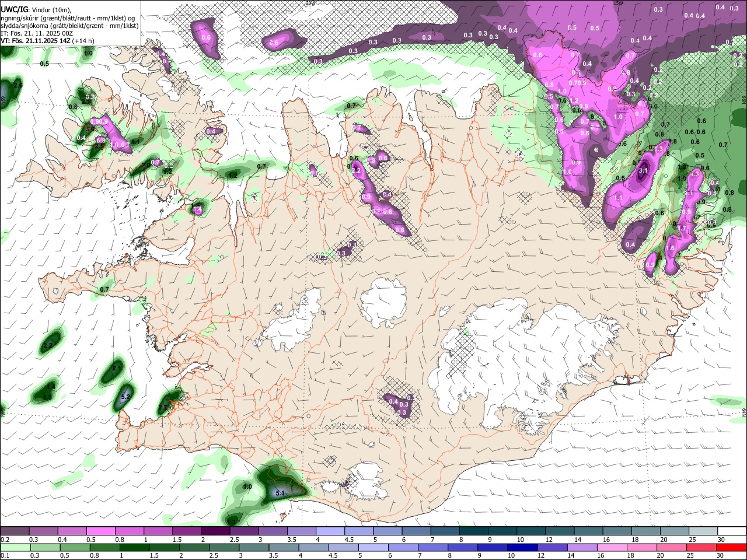Viewport: 747px width, 560px height.
Task: Pick the snow scale 0.4–0.5 swatch
Action: coord(72,531)
